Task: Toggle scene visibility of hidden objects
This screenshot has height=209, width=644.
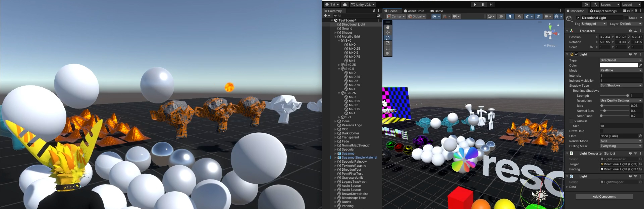Action: click(x=538, y=16)
